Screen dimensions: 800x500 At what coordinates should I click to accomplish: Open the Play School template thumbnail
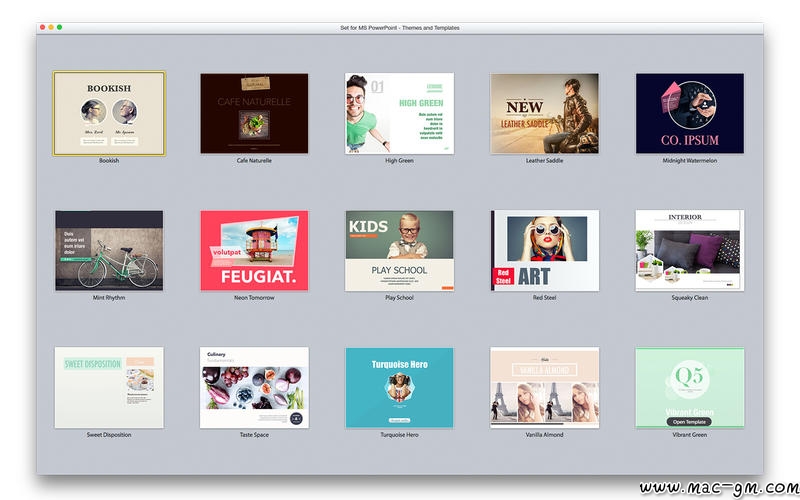click(399, 251)
